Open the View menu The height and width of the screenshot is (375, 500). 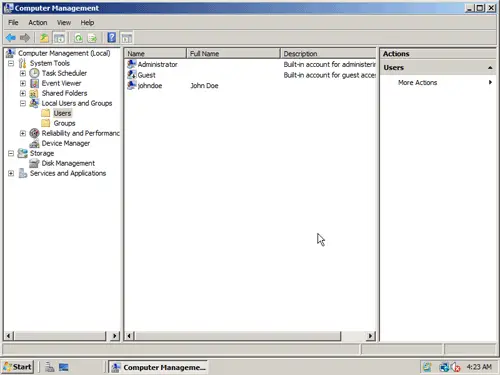click(64, 22)
